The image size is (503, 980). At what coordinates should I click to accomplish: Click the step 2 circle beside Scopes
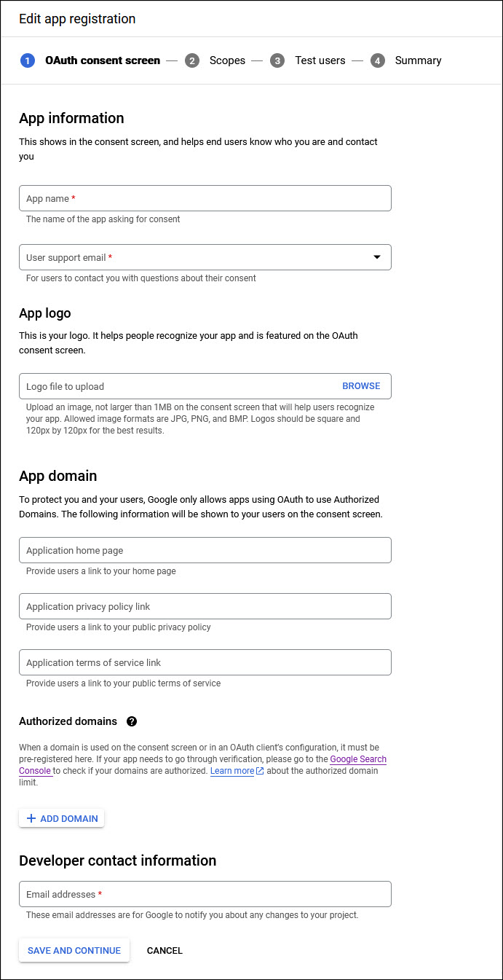click(x=192, y=60)
